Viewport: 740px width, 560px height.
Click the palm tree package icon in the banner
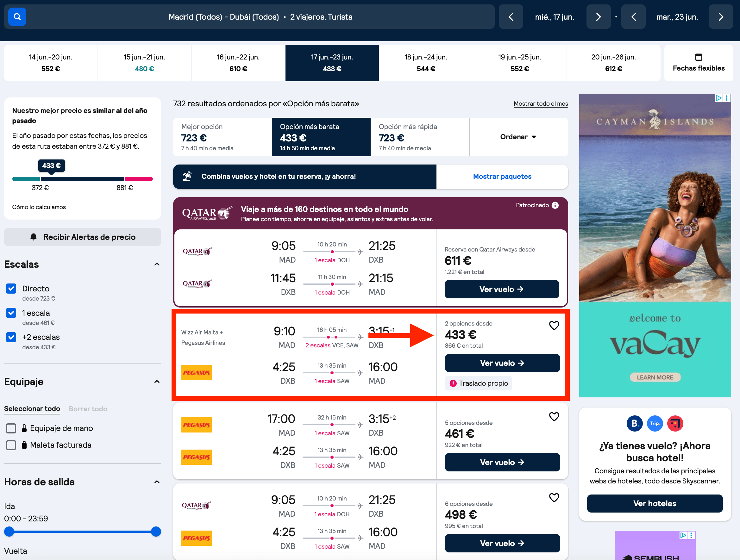(187, 176)
